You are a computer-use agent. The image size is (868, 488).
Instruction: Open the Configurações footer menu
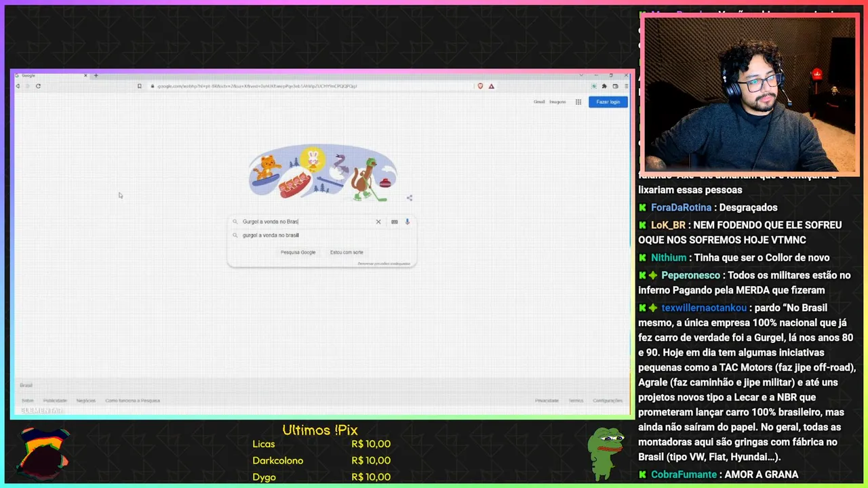608,401
